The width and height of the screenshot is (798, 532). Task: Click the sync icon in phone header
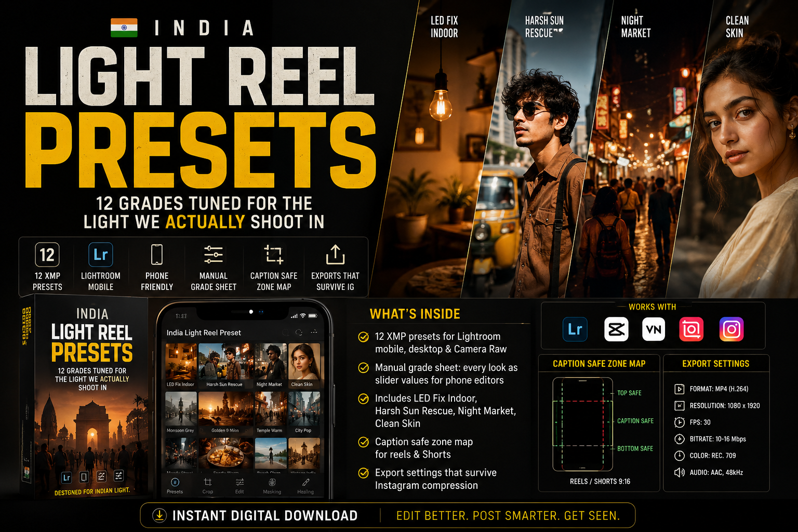point(299,332)
